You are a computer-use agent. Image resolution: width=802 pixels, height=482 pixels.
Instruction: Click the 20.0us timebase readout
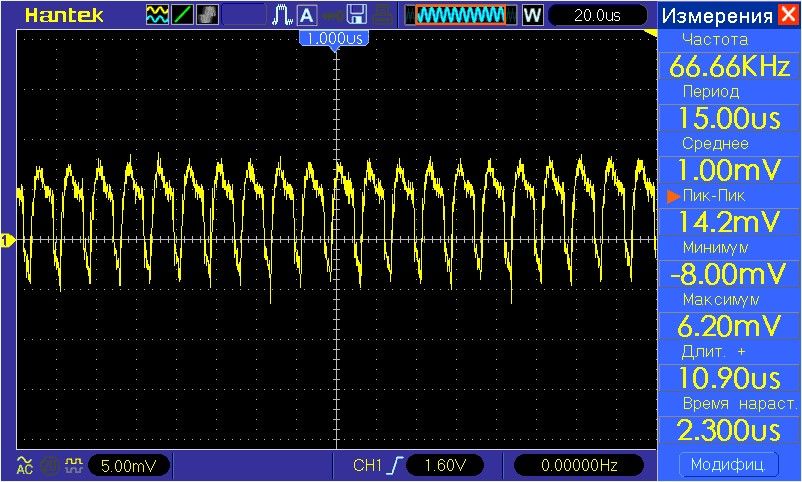[597, 15]
